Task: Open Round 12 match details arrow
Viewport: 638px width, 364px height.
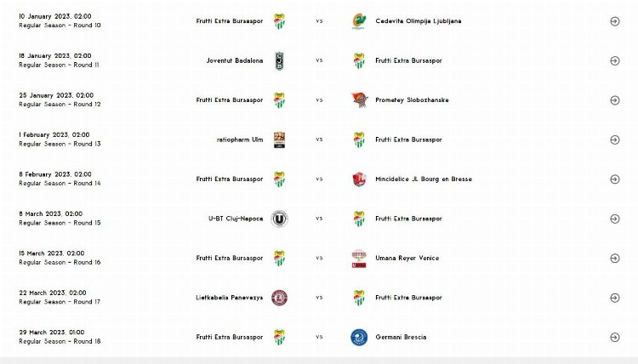Action: 614,100
